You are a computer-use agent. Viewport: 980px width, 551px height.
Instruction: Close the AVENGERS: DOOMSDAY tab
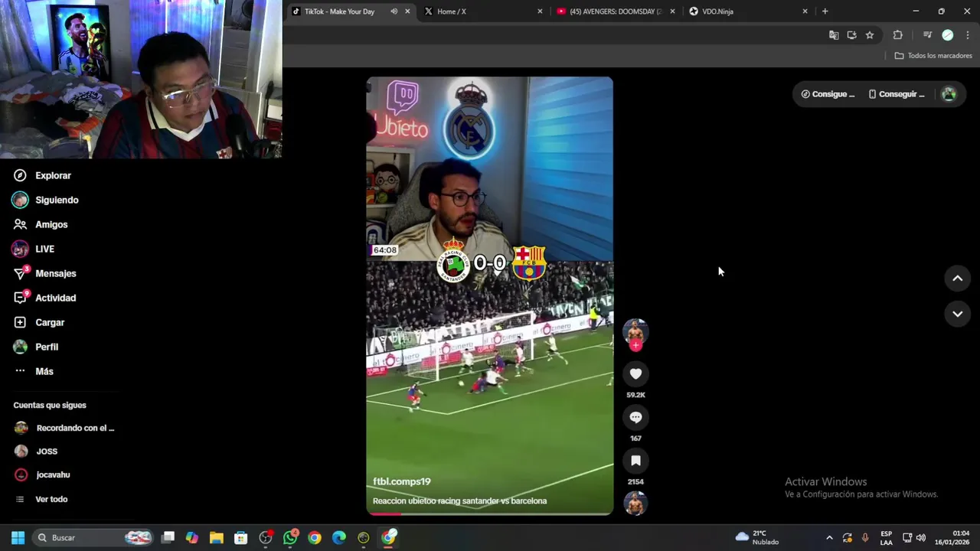tap(672, 11)
